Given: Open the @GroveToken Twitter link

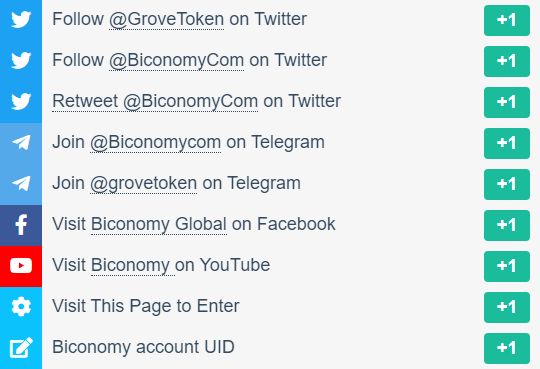Looking at the screenshot, I should click(167, 19).
